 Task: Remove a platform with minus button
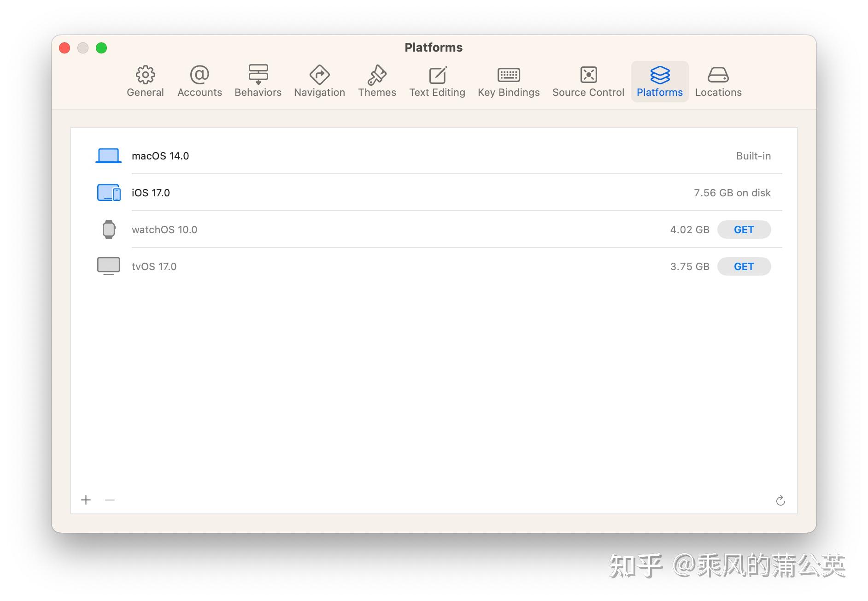click(x=110, y=500)
